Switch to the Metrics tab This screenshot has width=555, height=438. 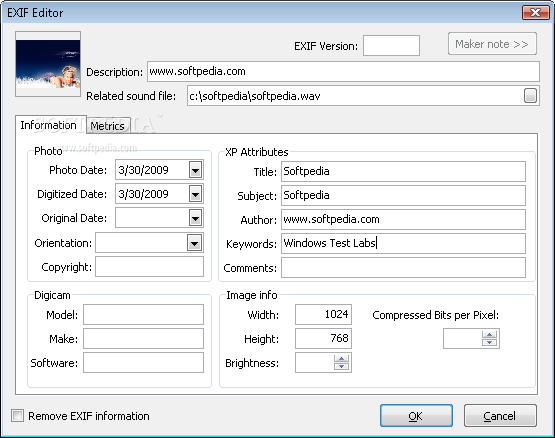click(x=108, y=126)
